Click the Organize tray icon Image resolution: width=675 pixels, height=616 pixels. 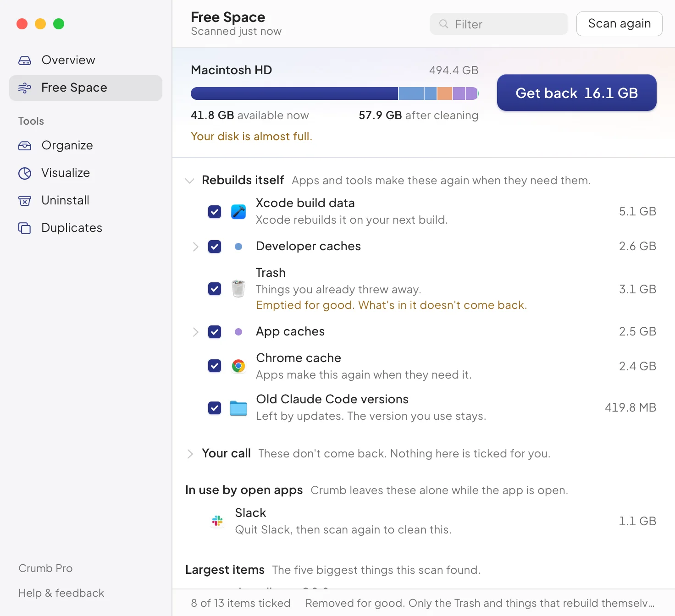25,145
